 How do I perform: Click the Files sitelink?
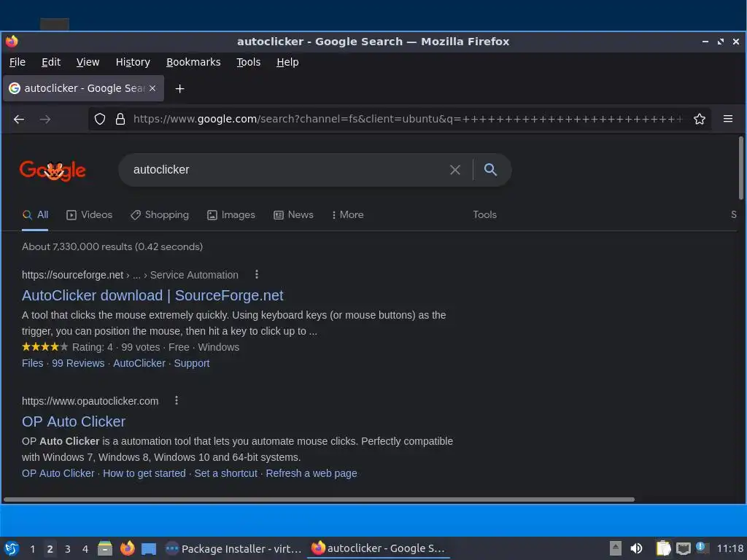click(32, 363)
